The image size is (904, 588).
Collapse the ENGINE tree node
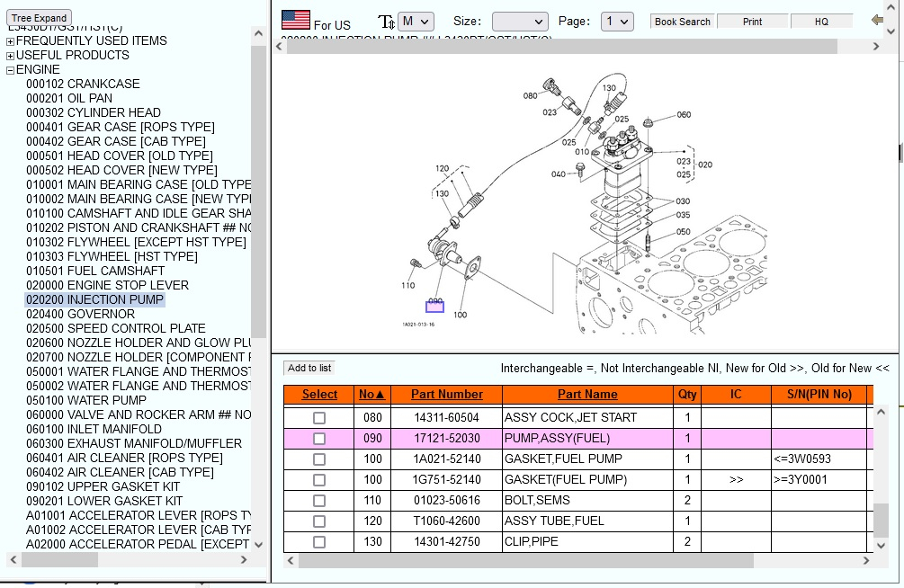point(10,70)
